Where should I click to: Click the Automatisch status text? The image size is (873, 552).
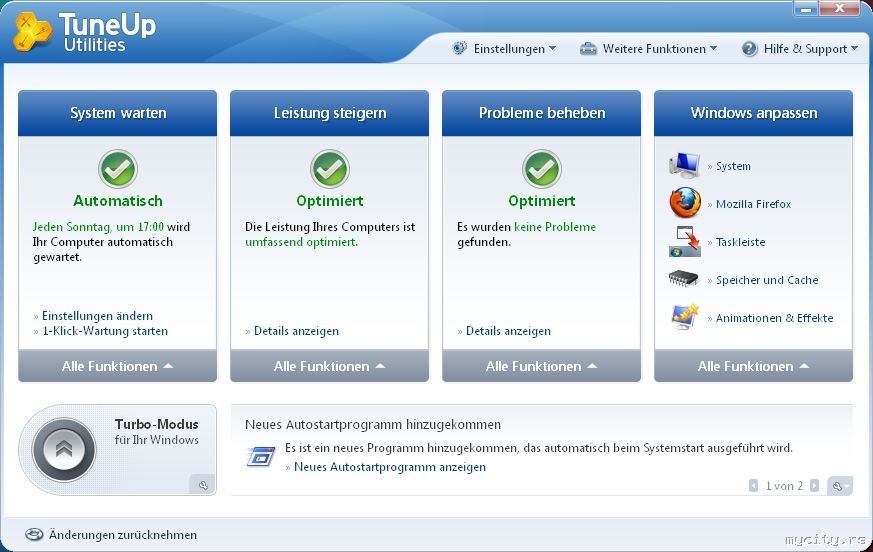pyautogui.click(x=117, y=201)
